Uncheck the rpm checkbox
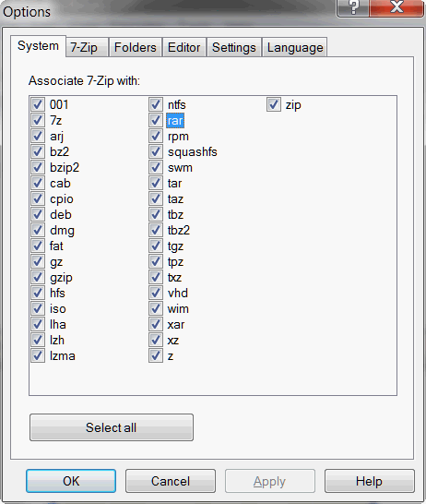 (156, 136)
